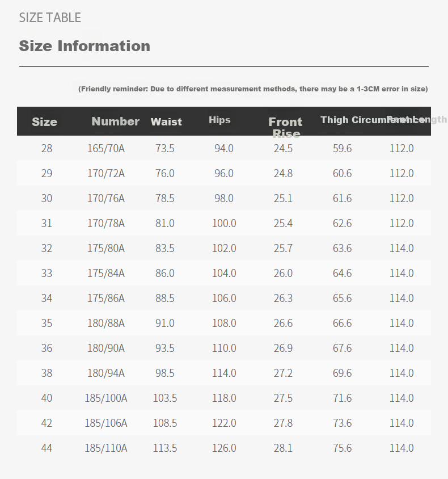Click waist value 113.5
Image resolution: width=448 pixels, height=479 pixels.
tap(165, 448)
